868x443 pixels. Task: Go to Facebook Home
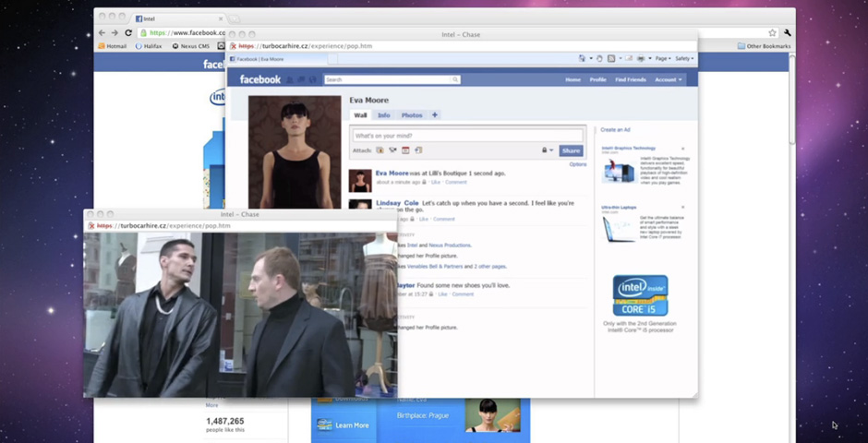point(573,79)
